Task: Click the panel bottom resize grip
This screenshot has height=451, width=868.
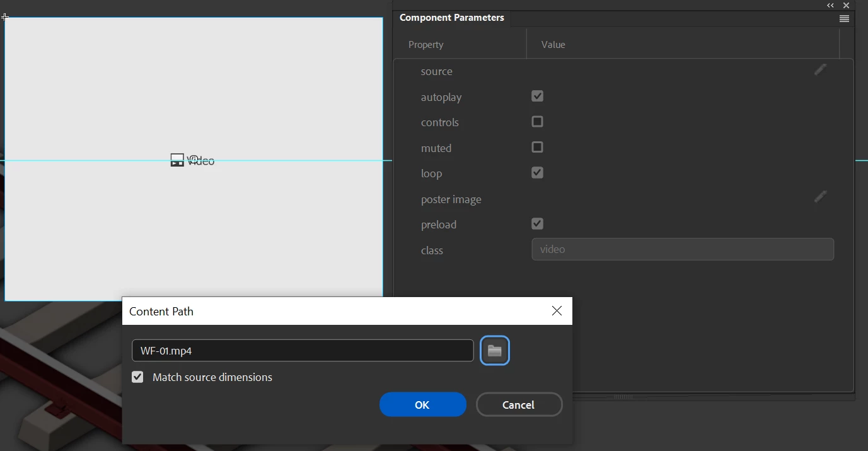Action: tap(623, 397)
